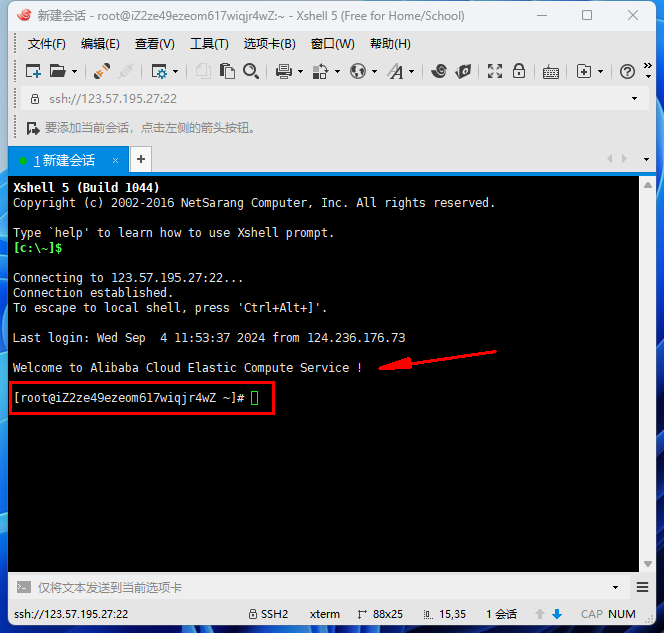Click the compose bar text input
The image size is (664, 633).
click(x=322, y=587)
